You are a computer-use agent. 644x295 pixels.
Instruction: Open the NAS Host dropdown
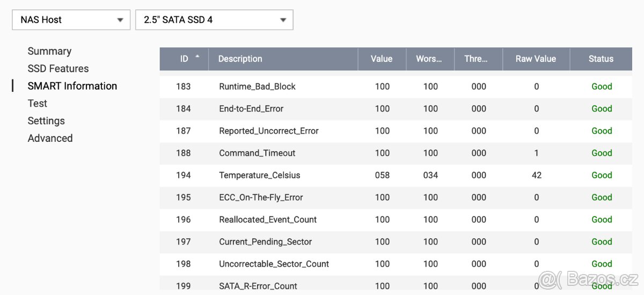[x=71, y=20]
